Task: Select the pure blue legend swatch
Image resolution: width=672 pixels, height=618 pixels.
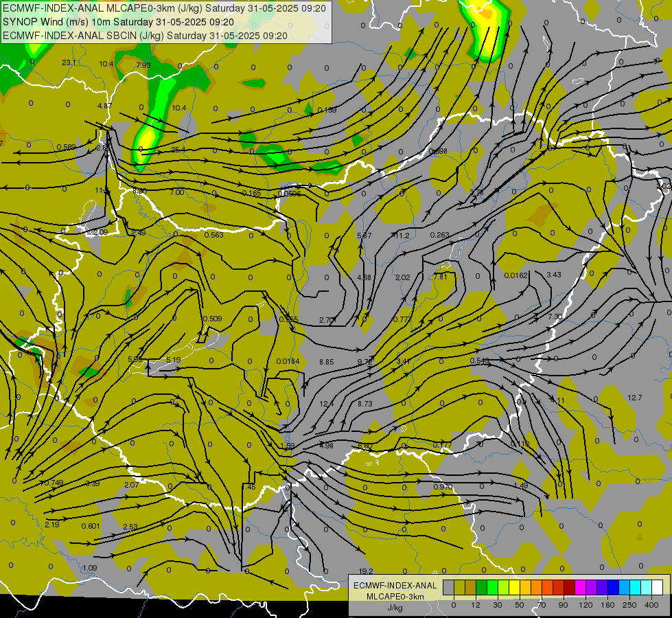Action: [613, 588]
